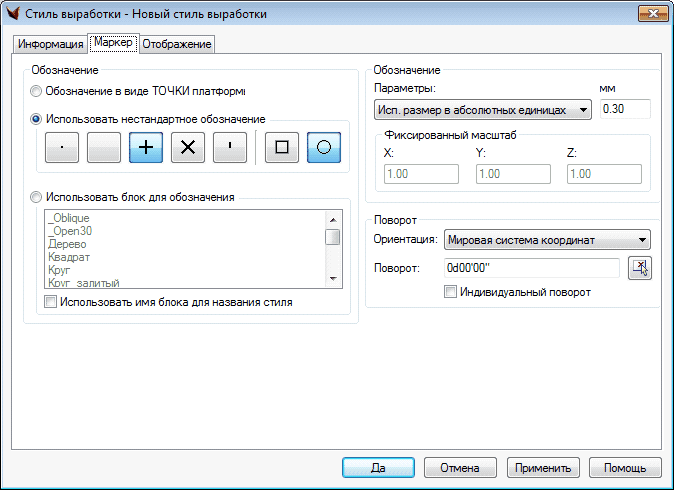This screenshot has height=490, width=674.
Task: Toggle the circle frame marker overlay
Action: (x=324, y=148)
